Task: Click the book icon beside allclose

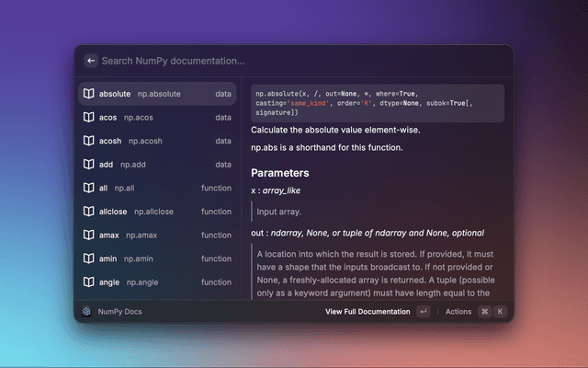Action: click(x=88, y=212)
